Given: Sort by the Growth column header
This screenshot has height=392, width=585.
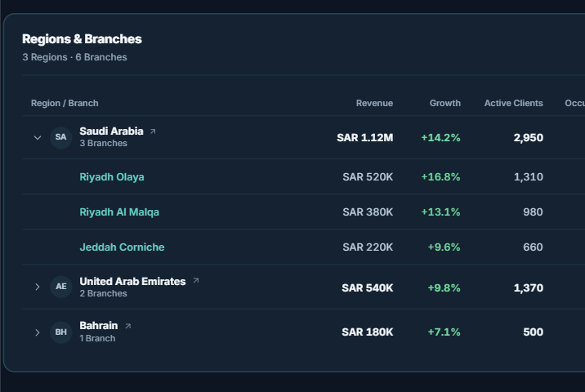Looking at the screenshot, I should [444, 104].
